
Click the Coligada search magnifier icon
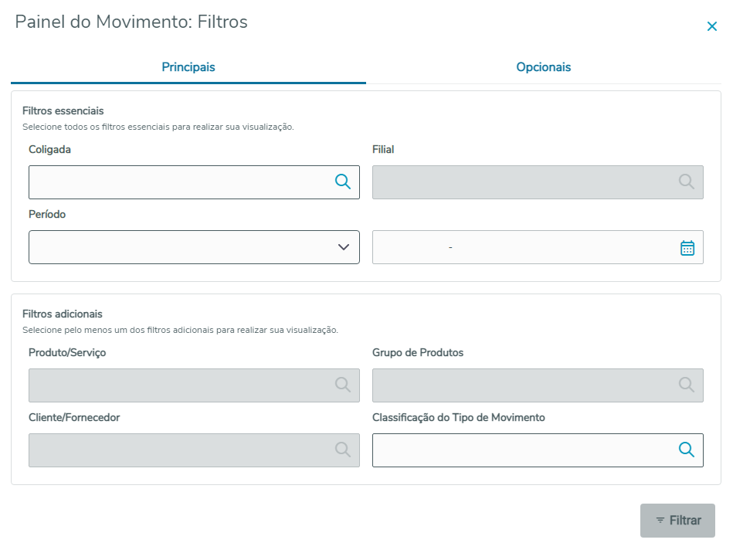click(x=343, y=182)
